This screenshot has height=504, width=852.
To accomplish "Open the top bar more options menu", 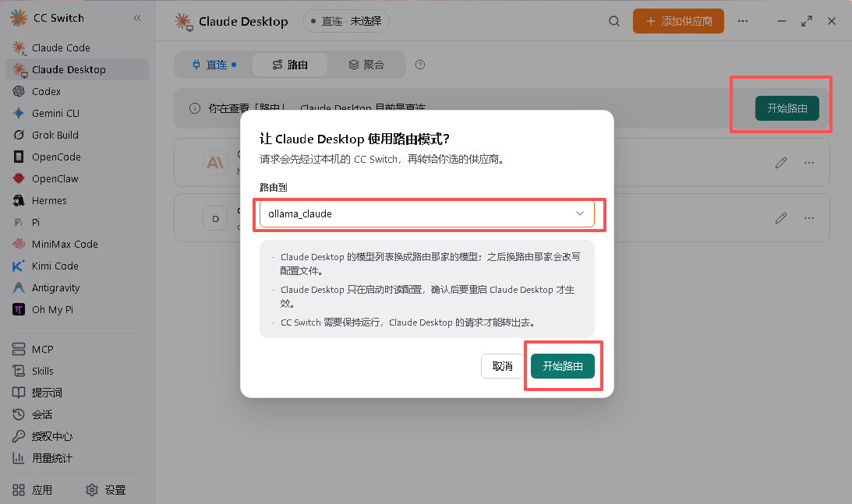I will coord(743,21).
